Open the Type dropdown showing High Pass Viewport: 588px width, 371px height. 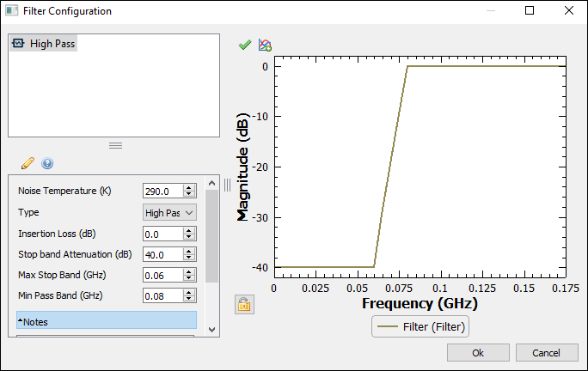(x=169, y=213)
